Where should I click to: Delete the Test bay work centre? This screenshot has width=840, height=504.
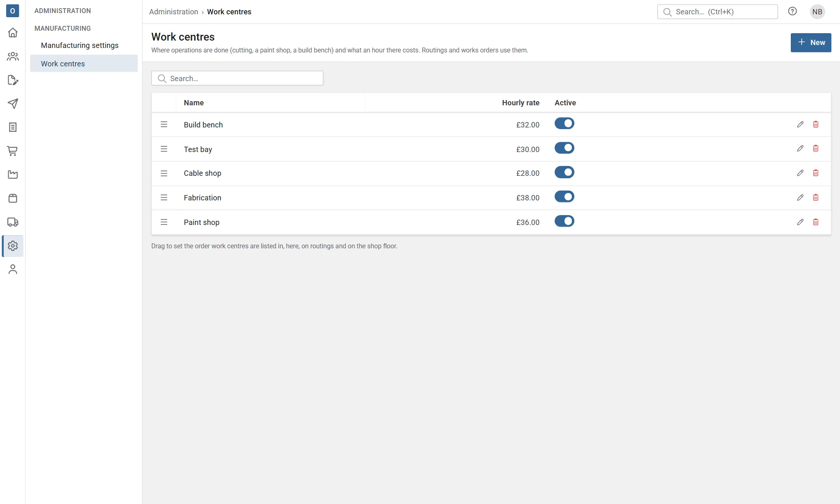(815, 149)
